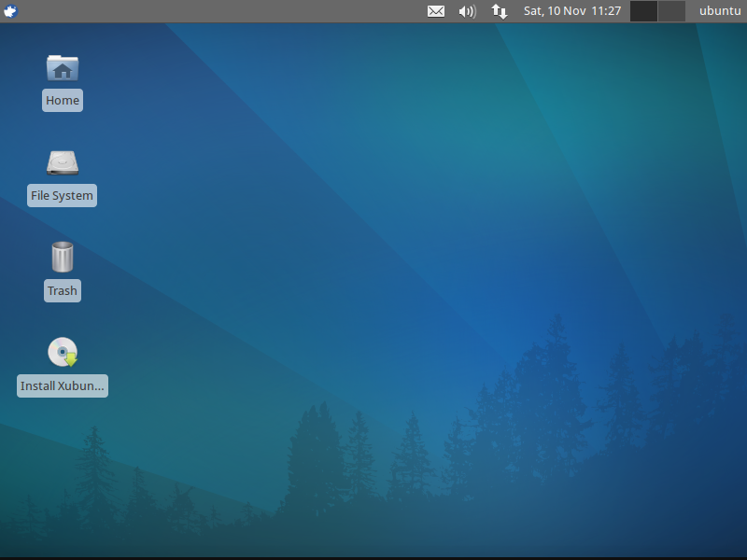Click the date text Sat, 10 Nov
The width and height of the screenshot is (747, 560).
[554, 11]
